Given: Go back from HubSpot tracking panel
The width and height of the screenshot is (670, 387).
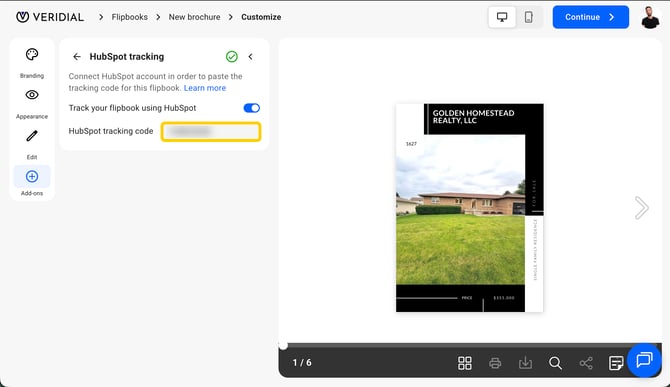Looking at the screenshot, I should point(77,56).
